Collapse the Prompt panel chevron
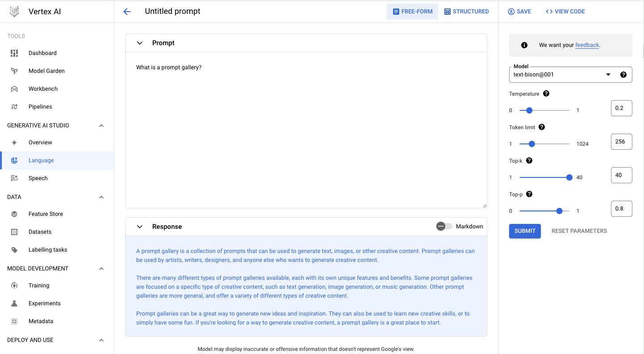 coord(140,43)
